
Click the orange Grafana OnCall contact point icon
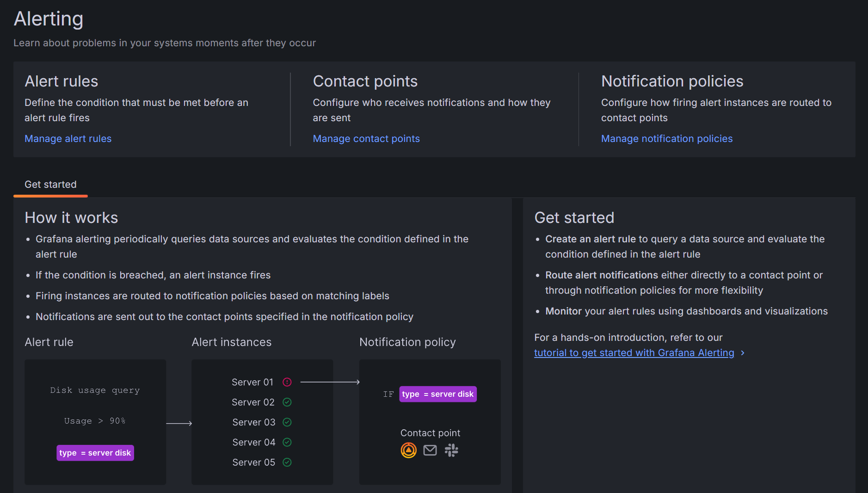point(409,450)
